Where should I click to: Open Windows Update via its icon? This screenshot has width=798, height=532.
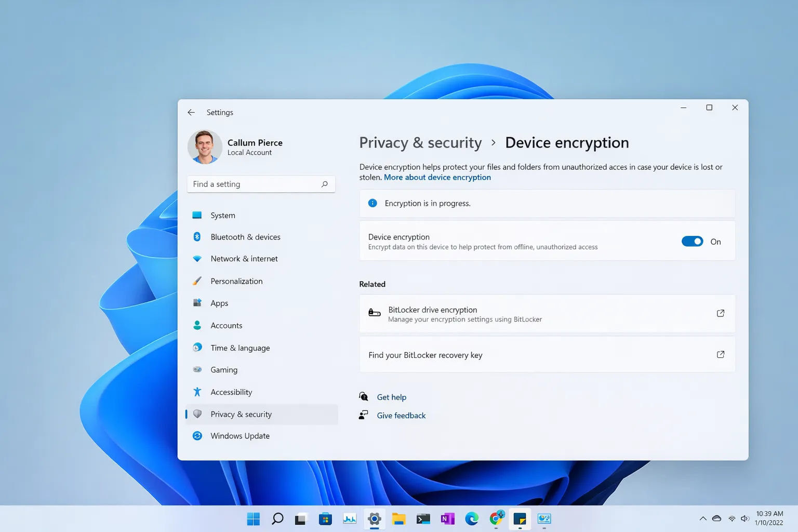coord(197,436)
